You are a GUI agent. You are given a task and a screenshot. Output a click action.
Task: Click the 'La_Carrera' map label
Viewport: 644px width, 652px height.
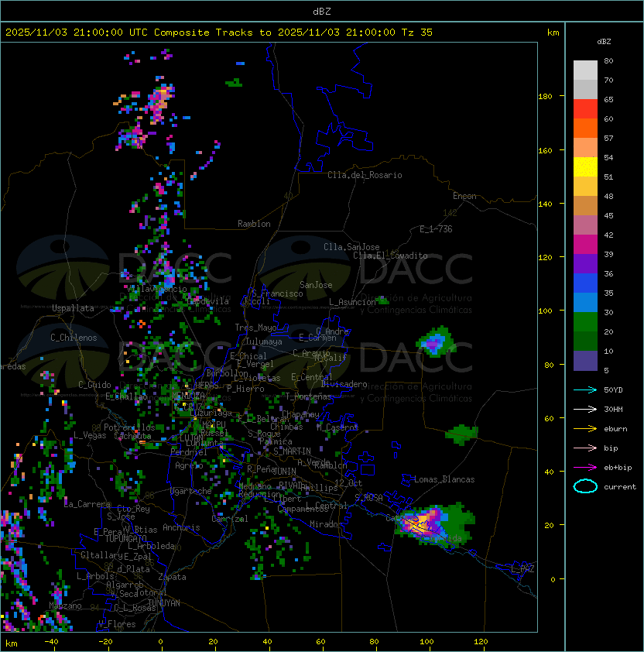(87, 504)
